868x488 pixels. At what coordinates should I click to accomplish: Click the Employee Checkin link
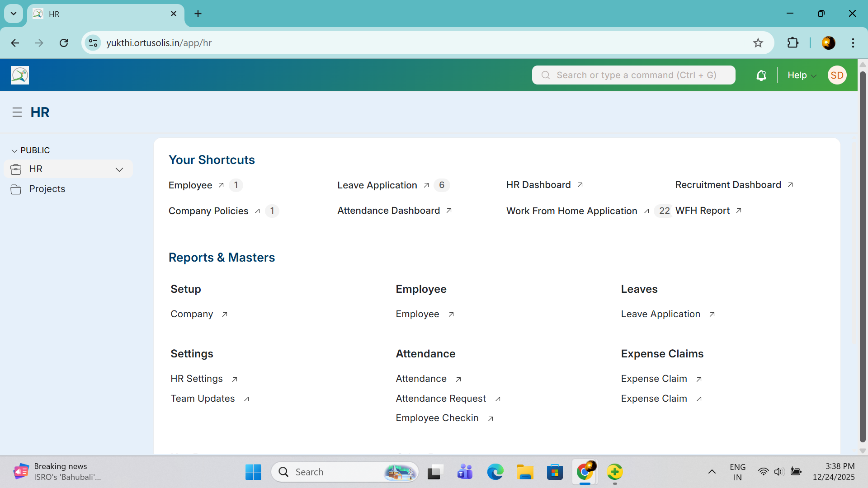coord(437,418)
